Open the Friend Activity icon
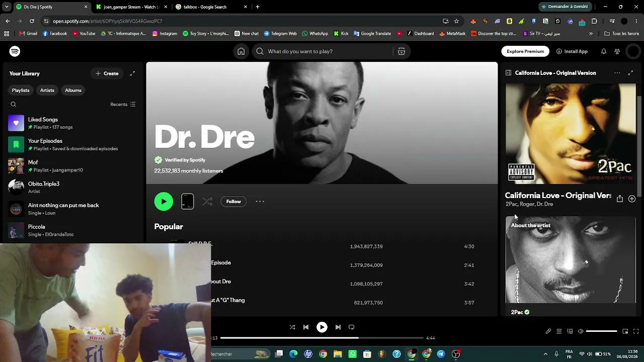 click(x=617, y=51)
